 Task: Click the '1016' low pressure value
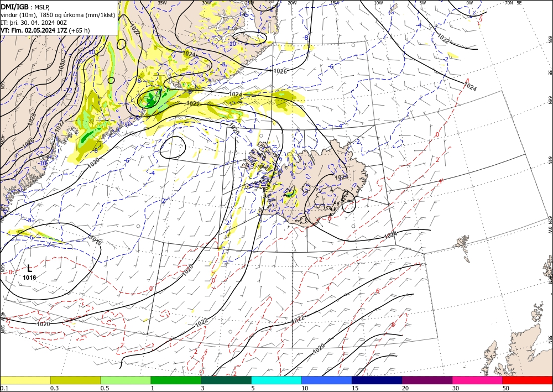coord(29,278)
